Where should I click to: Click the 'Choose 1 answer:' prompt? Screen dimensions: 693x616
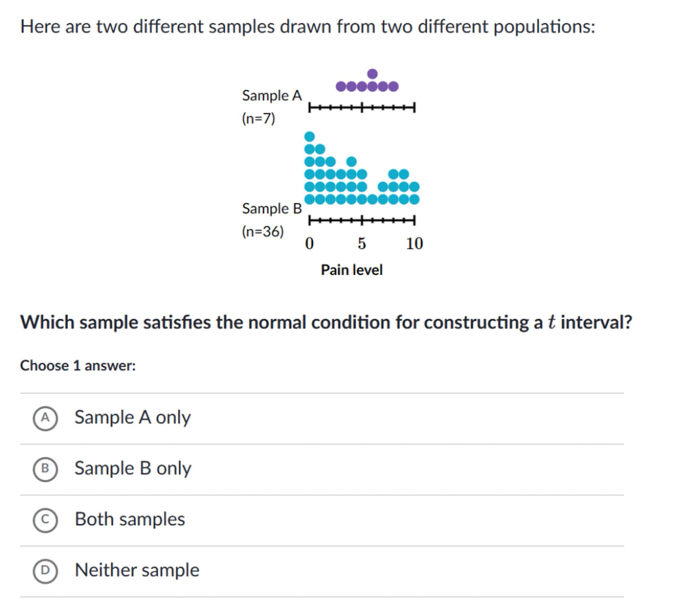point(77,365)
